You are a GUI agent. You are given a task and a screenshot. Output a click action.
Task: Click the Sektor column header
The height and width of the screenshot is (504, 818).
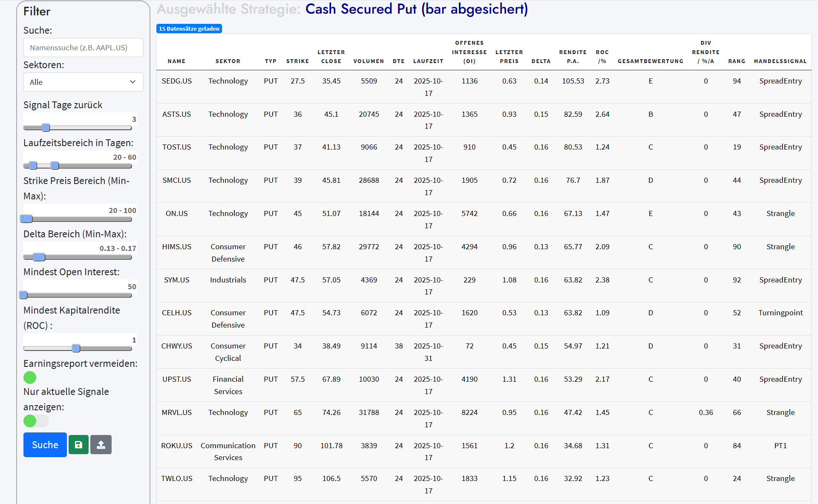pos(228,61)
